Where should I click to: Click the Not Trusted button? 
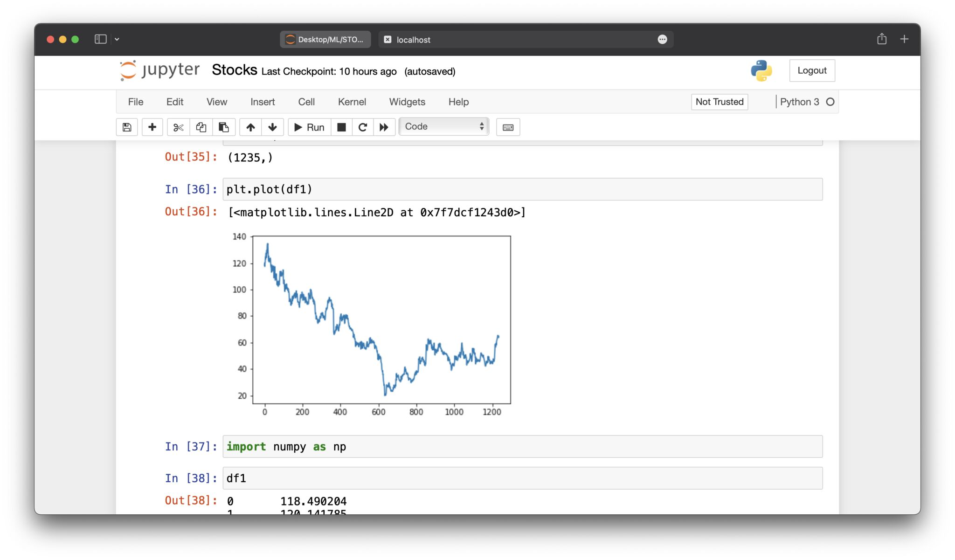pos(719,102)
